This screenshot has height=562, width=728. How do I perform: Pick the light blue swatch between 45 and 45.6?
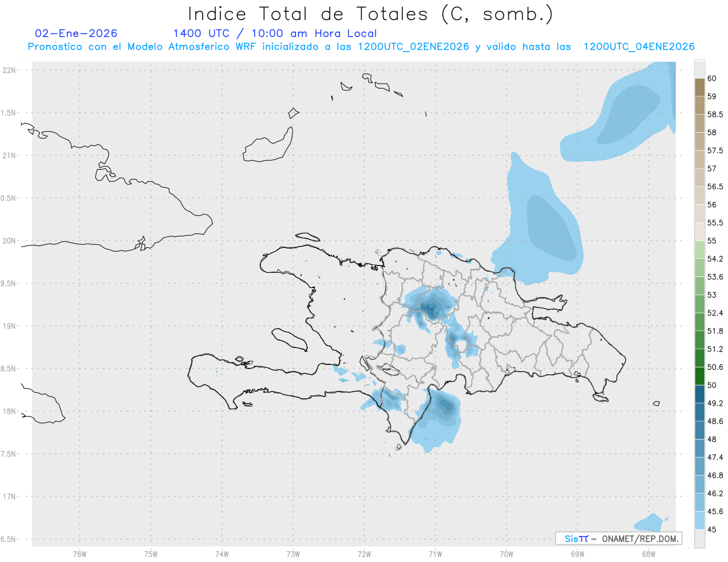tap(699, 520)
